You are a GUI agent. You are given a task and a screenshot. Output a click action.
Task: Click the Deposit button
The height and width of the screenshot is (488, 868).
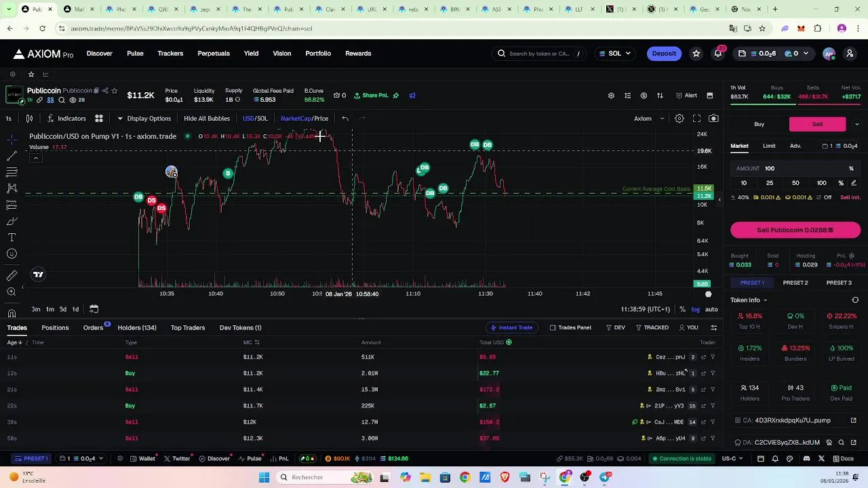click(664, 54)
